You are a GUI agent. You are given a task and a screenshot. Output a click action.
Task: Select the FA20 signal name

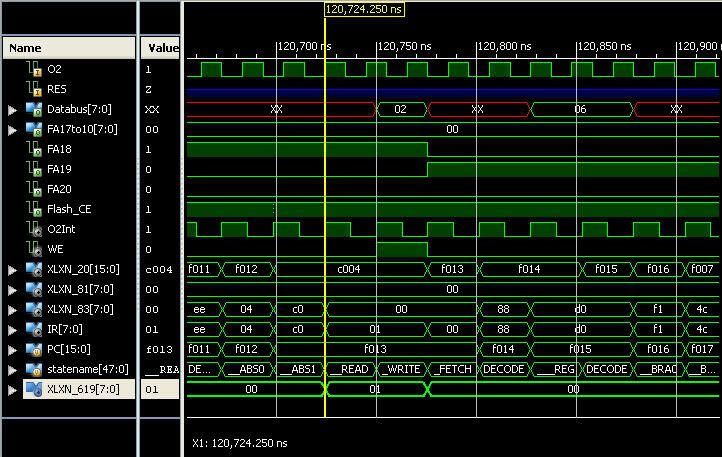(x=59, y=189)
